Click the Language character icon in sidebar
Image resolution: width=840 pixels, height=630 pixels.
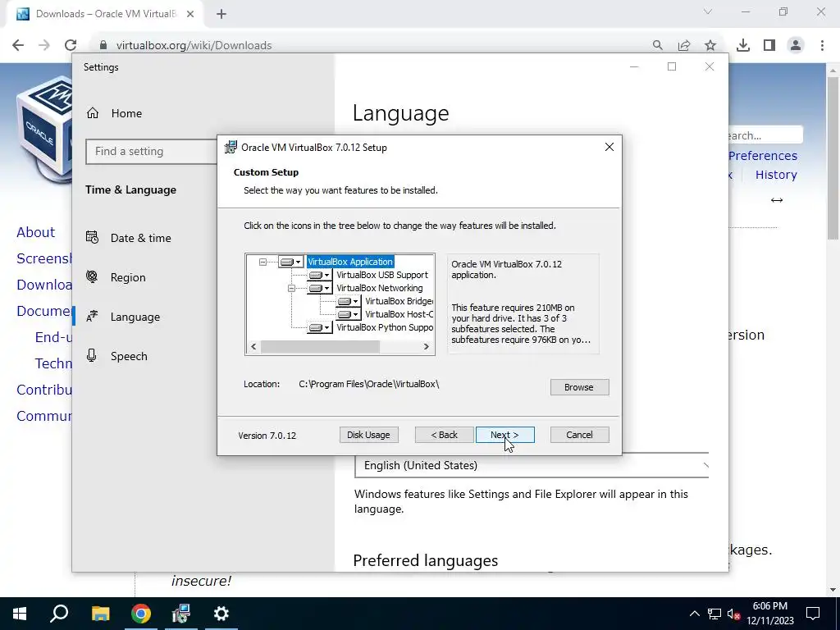click(92, 316)
